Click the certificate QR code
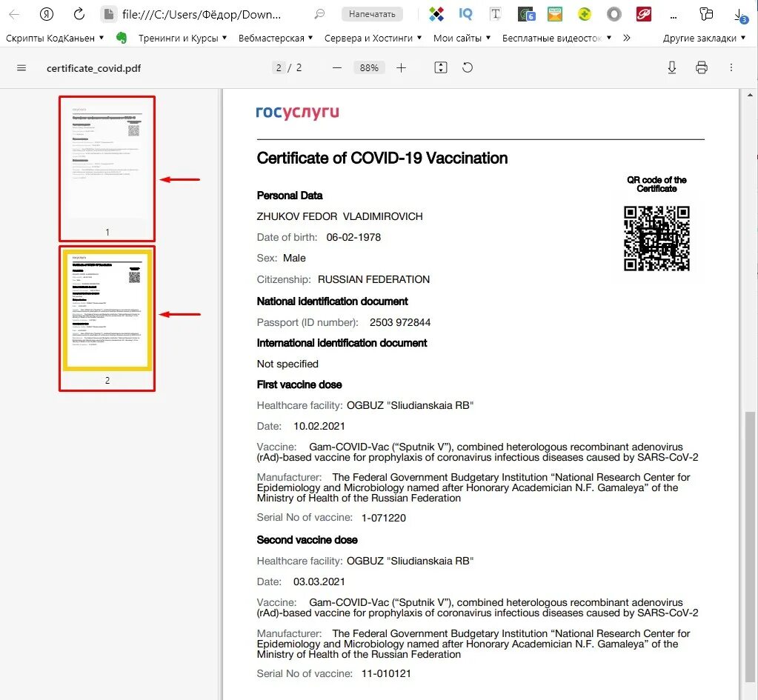Viewport: 758px width, 700px height. (656, 239)
